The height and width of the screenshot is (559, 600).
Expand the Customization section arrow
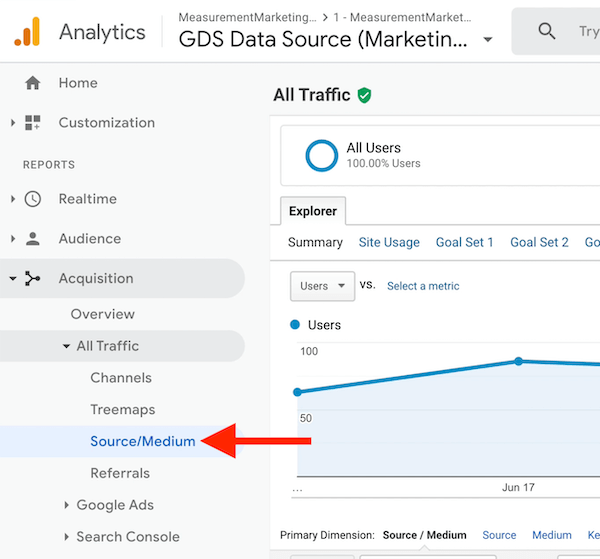(13, 123)
